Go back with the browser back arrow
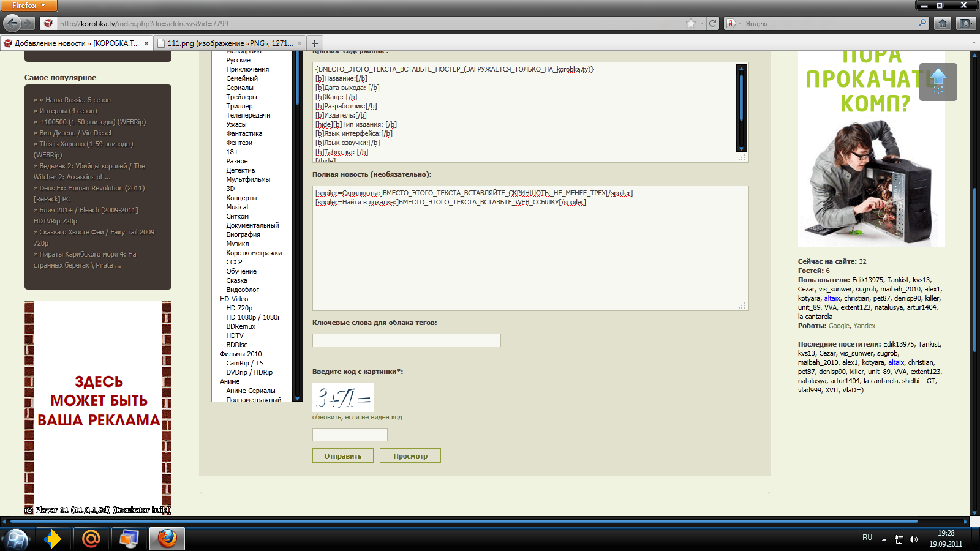The image size is (980, 551). tap(12, 23)
